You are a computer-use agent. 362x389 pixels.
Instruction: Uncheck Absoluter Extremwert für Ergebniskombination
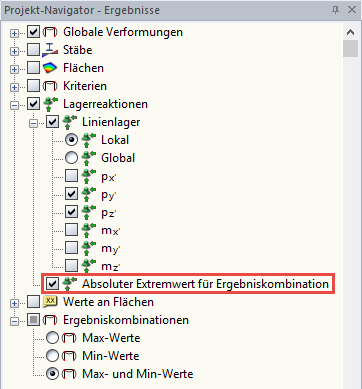(x=52, y=284)
